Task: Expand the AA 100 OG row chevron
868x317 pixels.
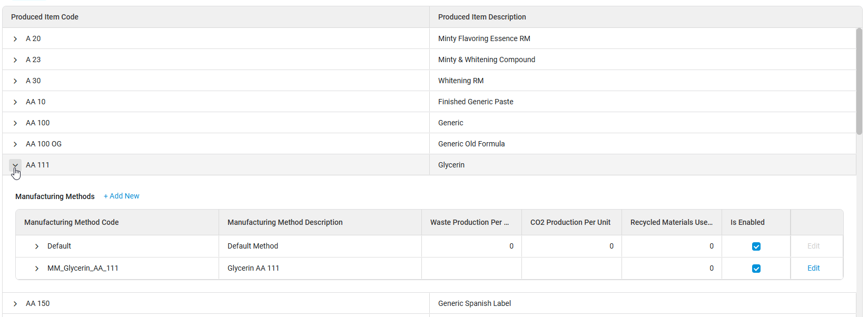Action: pyautogui.click(x=15, y=144)
